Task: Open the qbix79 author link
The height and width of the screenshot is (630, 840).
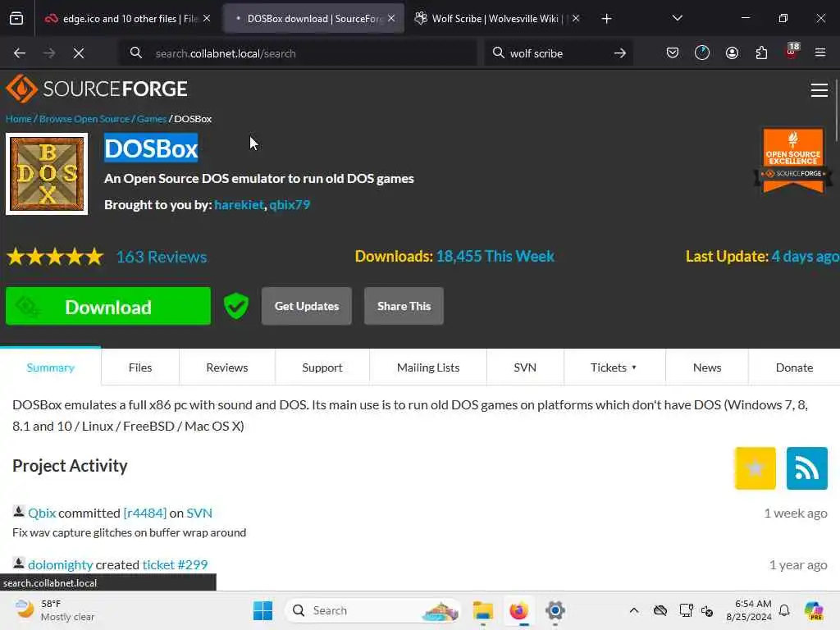Action: (290, 204)
